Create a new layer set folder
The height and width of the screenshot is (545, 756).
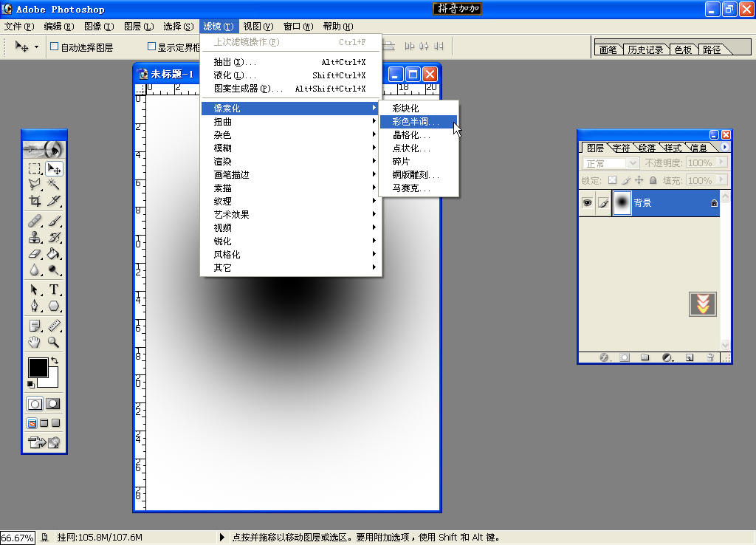point(645,357)
